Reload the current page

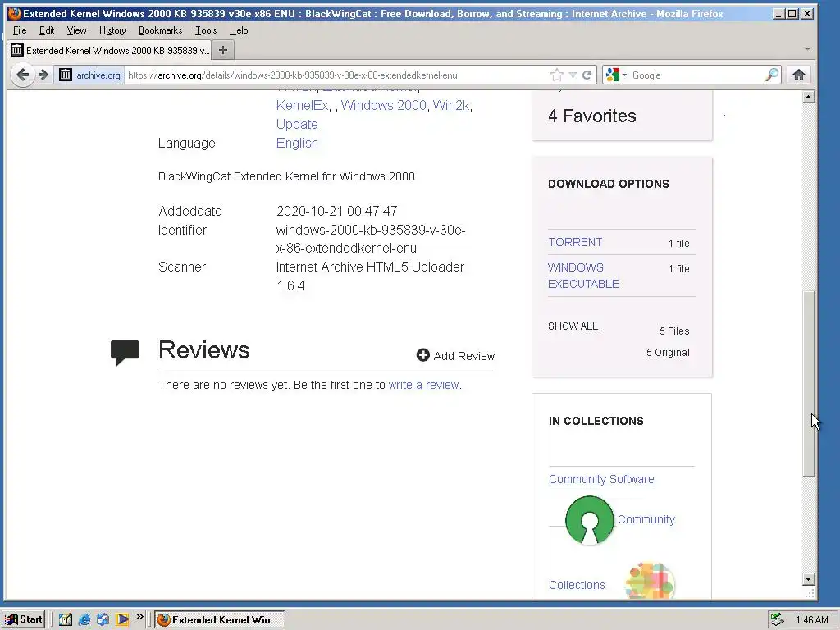(x=587, y=75)
